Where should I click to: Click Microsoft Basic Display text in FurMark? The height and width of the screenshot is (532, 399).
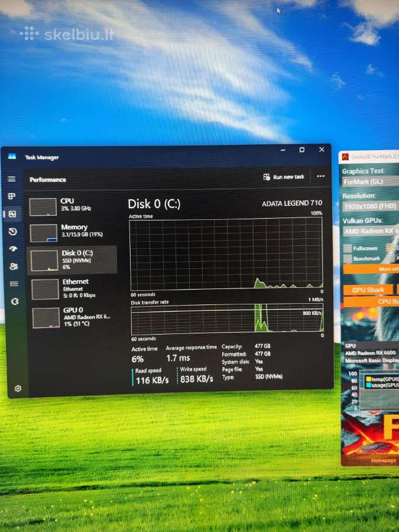tap(372, 361)
